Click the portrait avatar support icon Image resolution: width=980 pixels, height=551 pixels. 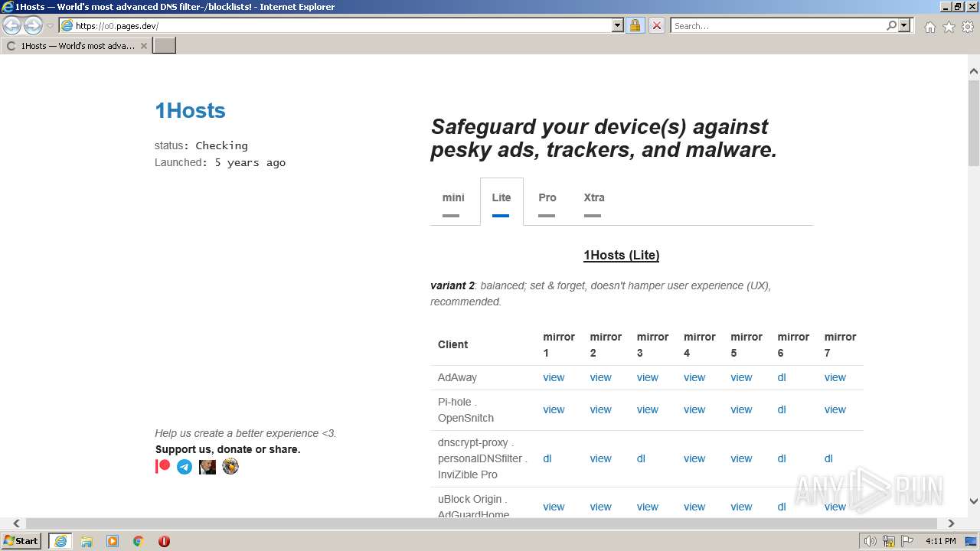click(x=207, y=466)
